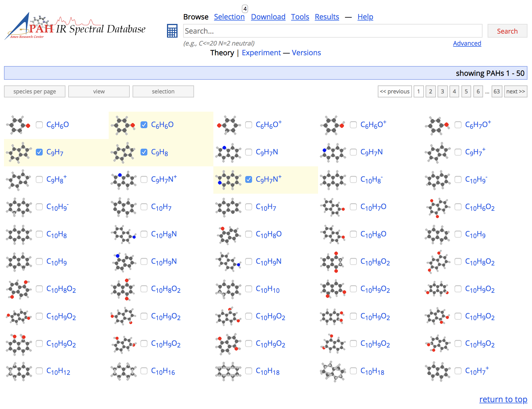Open the C10H16 species link
Screen dimensions: 532x409
pyautogui.click(x=163, y=371)
